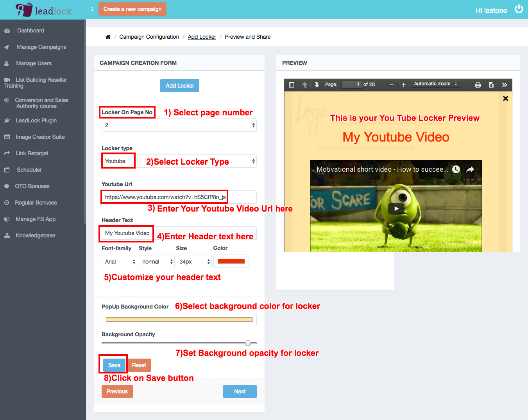Click the OTO Bonuses gear icon

coord(7,186)
